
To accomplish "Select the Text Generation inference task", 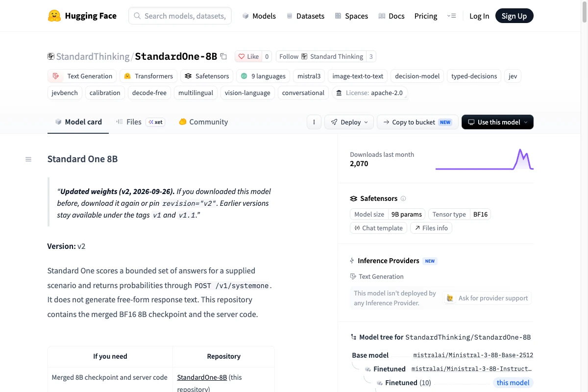I will tap(377, 276).
